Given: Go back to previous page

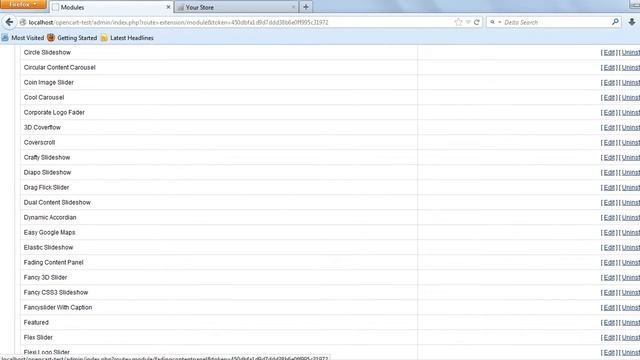Looking at the screenshot, I should tap(9, 22).
